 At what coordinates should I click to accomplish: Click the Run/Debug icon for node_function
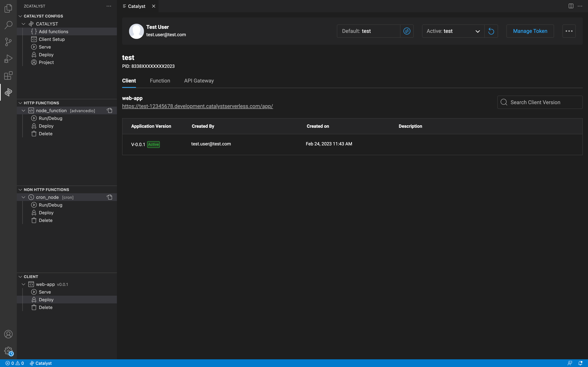[x=34, y=118]
